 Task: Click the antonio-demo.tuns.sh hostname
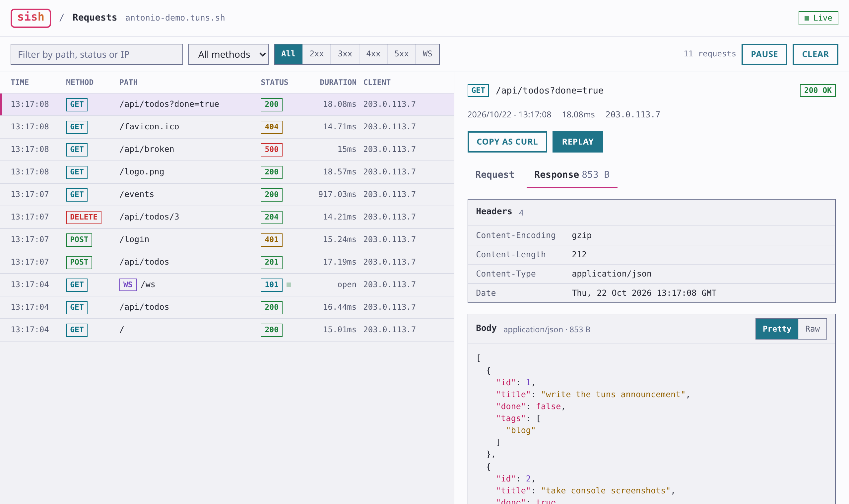tap(175, 18)
